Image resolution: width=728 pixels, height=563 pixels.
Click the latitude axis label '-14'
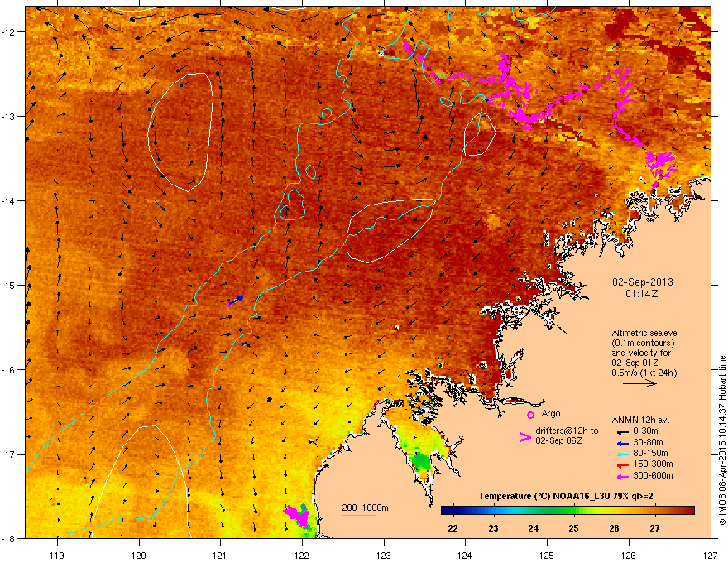tap(9, 201)
